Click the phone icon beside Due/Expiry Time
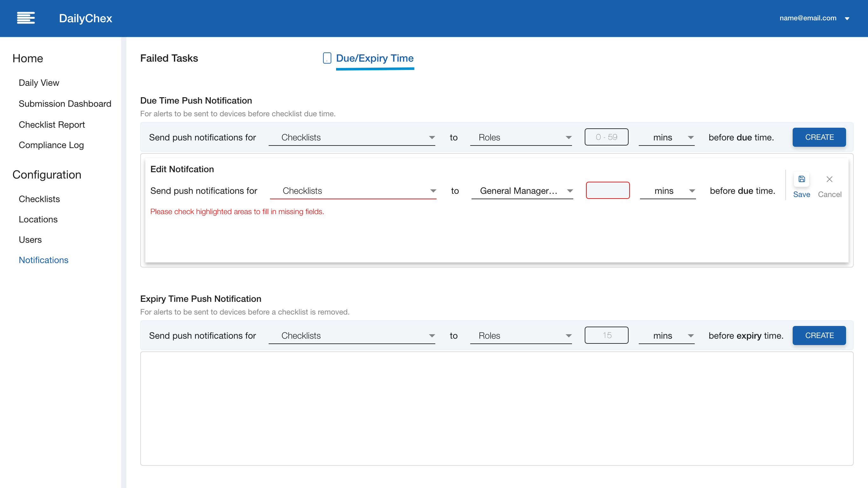 click(327, 58)
